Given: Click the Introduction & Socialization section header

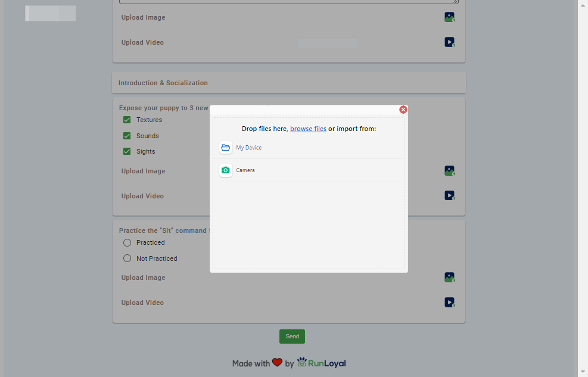Looking at the screenshot, I should (289, 83).
